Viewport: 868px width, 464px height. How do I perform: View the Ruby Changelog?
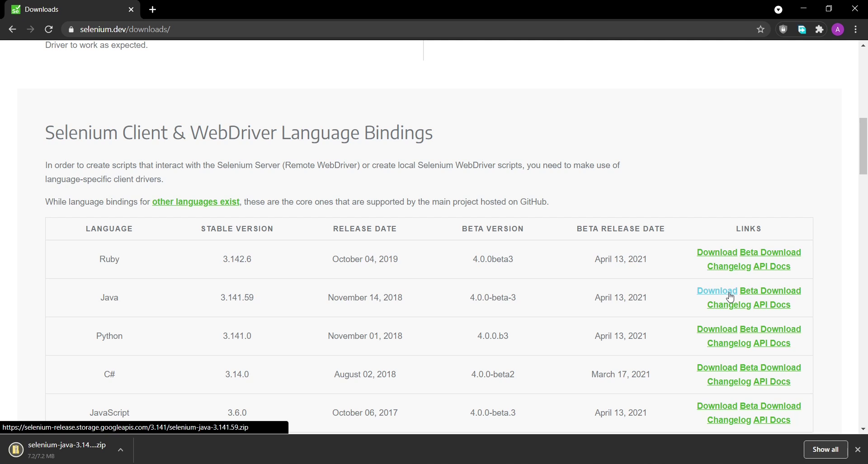tap(729, 267)
